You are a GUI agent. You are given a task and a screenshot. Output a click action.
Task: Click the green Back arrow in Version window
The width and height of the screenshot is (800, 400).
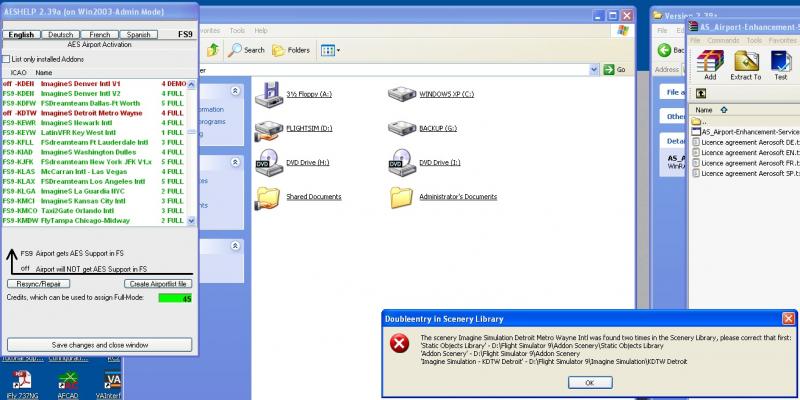point(664,50)
